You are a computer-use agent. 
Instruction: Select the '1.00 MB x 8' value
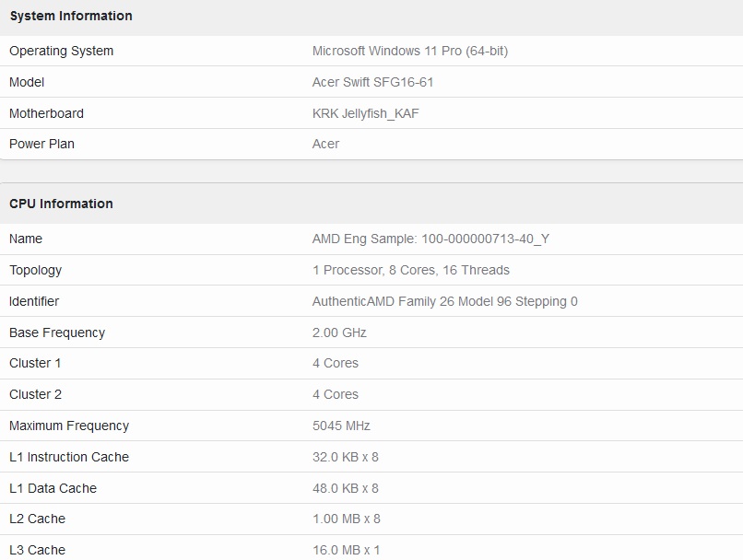pos(347,519)
